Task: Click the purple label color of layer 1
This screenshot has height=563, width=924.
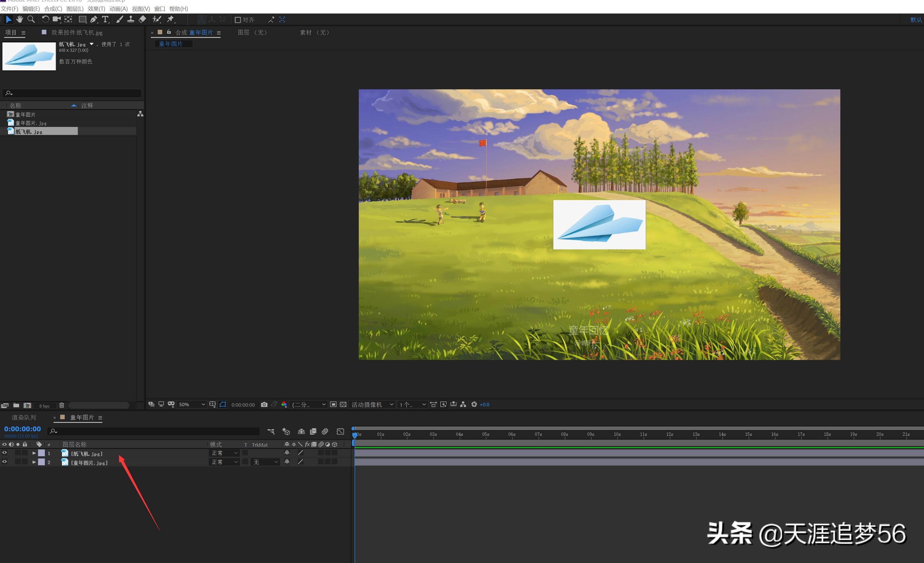Action: click(42, 453)
